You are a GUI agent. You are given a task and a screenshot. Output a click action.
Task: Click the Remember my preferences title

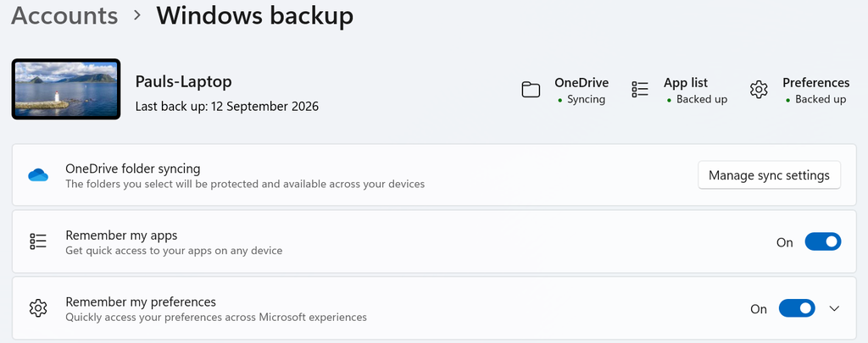coord(141,302)
